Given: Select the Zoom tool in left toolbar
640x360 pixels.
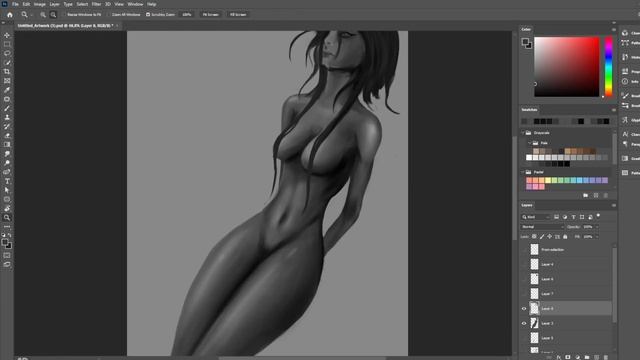Looking at the screenshot, I should point(7,218).
